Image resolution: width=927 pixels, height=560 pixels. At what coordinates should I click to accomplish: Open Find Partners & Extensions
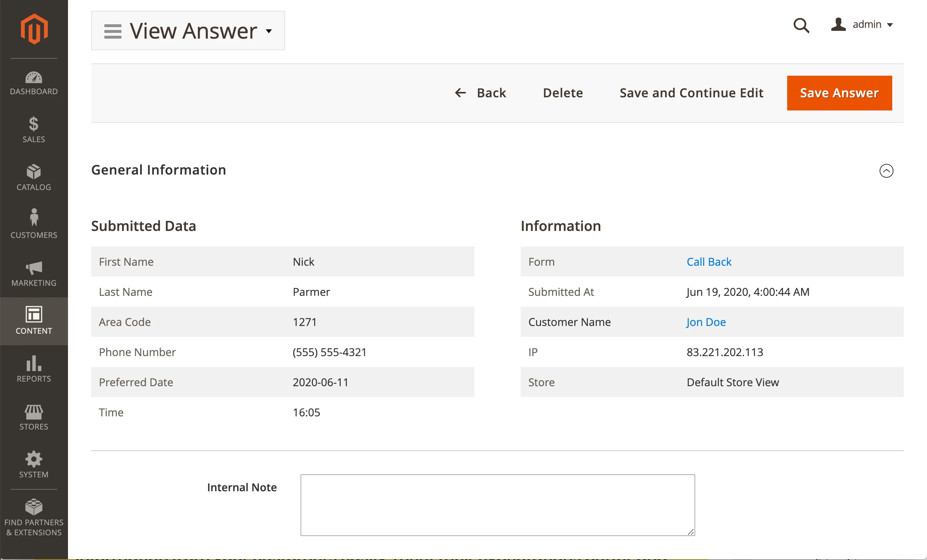point(34,517)
